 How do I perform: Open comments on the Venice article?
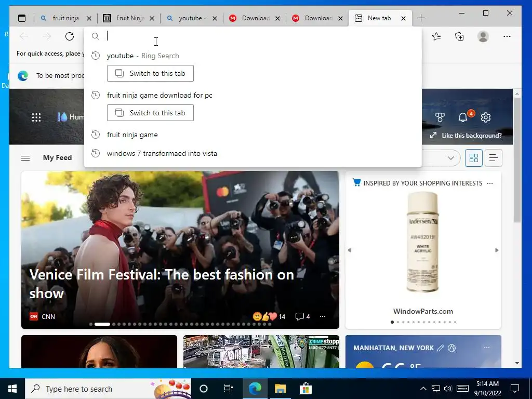tap(303, 316)
